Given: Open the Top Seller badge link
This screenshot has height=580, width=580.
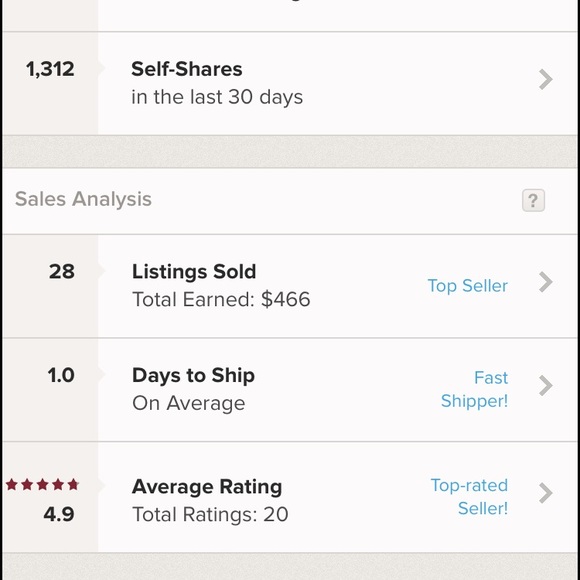Looking at the screenshot, I should pos(468,286).
